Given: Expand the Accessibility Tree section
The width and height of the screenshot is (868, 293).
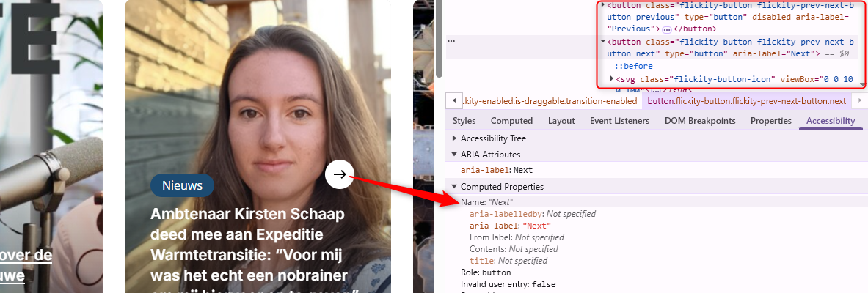Looking at the screenshot, I should [455, 138].
